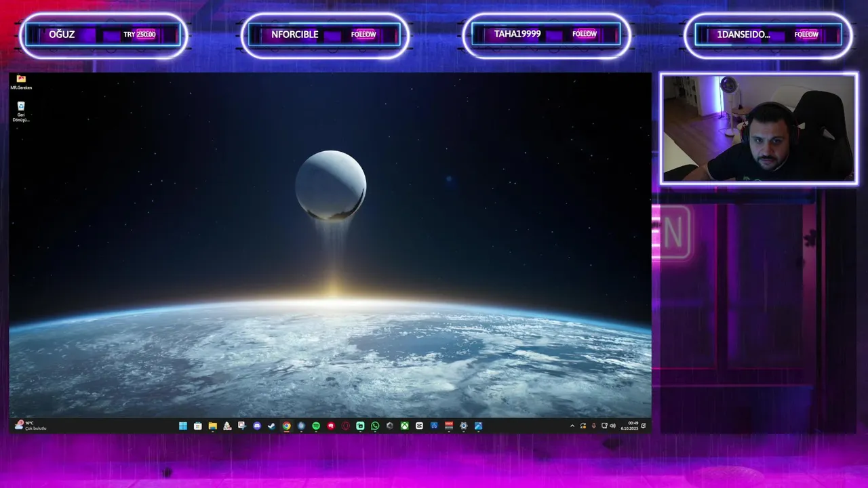The width and height of the screenshot is (868, 488).
Task: Open the MR.Gereken desktop folder
Action: [x=21, y=82]
